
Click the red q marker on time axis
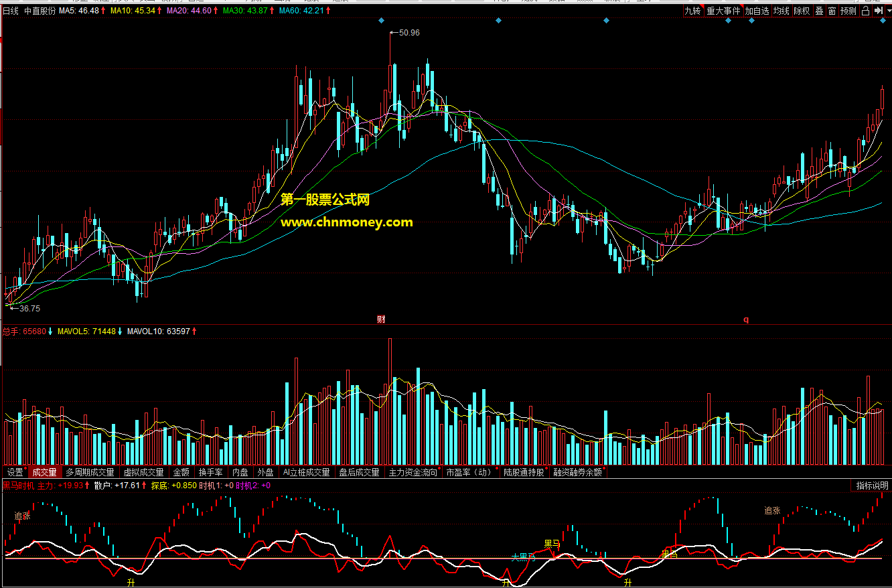point(746,319)
